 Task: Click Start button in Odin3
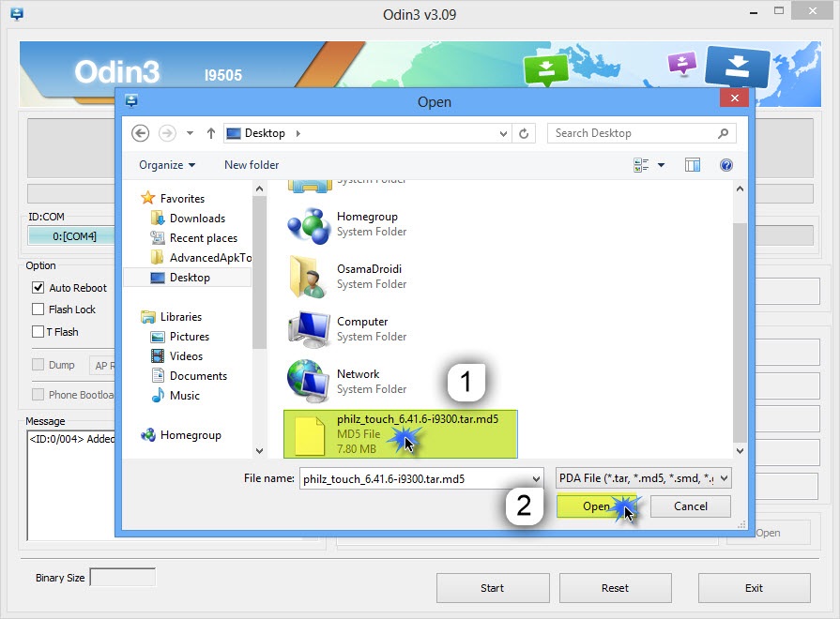coord(493,588)
